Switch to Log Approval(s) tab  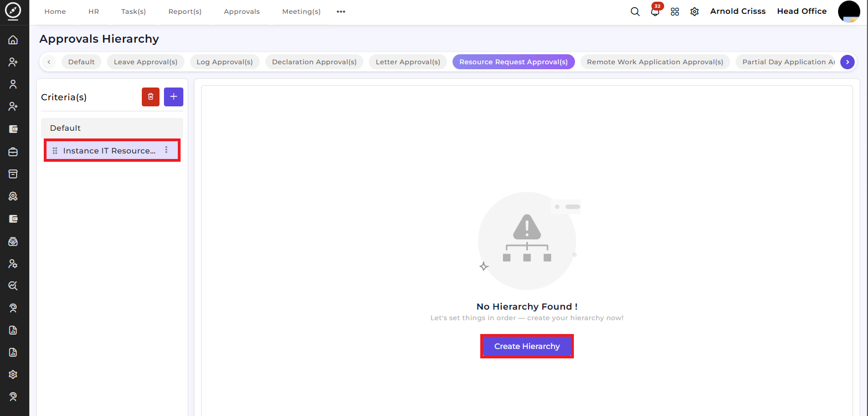(x=225, y=62)
